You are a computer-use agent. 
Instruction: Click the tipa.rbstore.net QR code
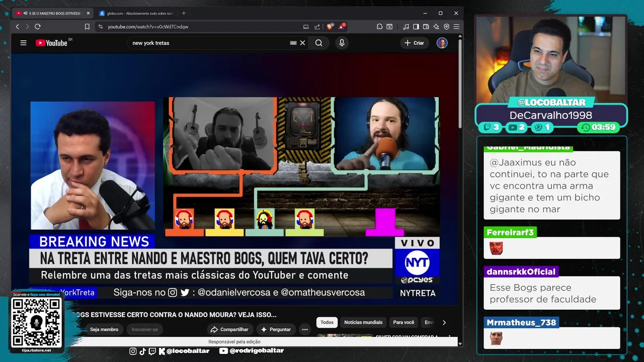[36, 322]
